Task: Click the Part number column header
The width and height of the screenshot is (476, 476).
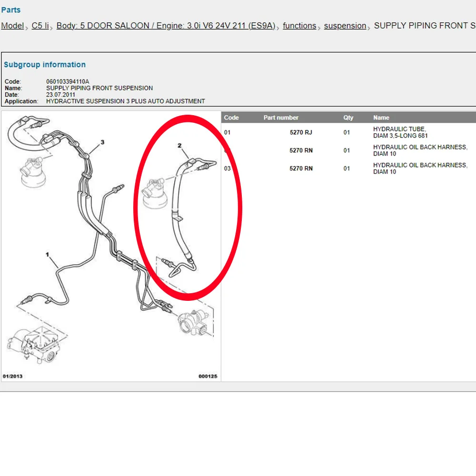Action: pos(281,118)
